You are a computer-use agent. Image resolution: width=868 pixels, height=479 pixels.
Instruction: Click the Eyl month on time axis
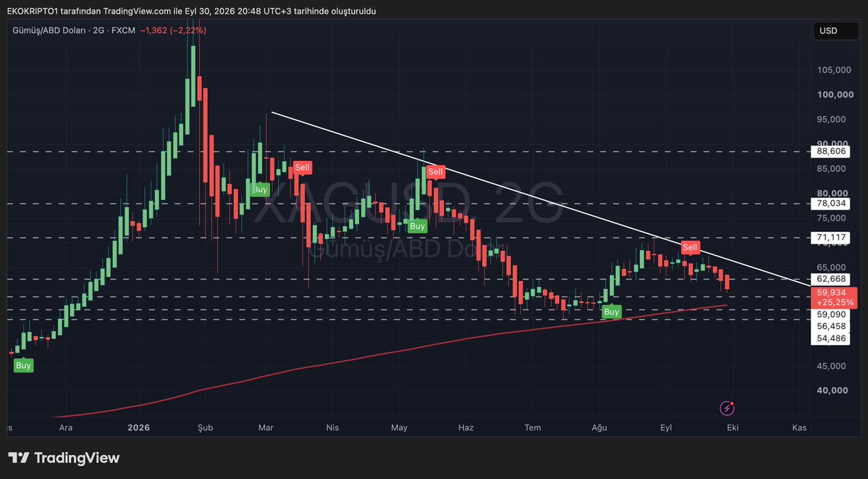[666, 428]
